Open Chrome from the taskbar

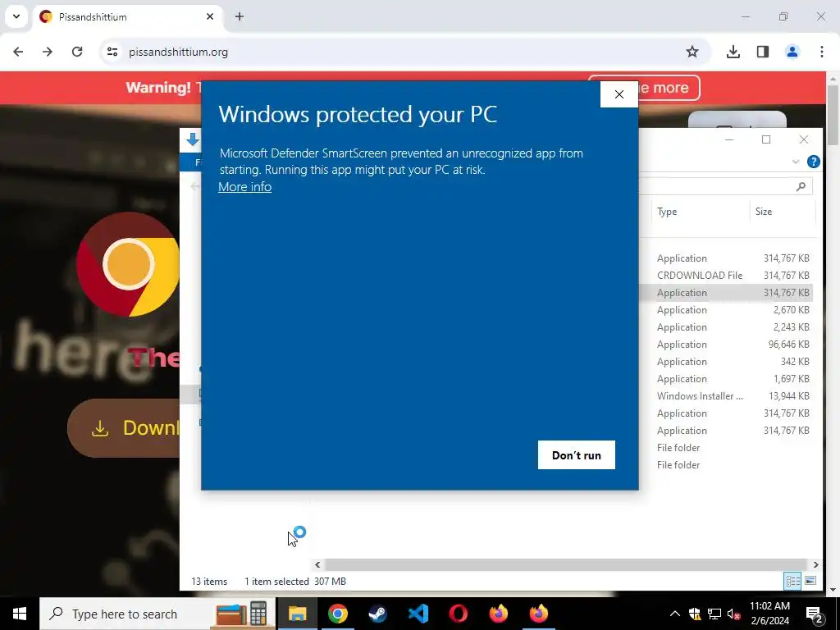pyautogui.click(x=337, y=614)
